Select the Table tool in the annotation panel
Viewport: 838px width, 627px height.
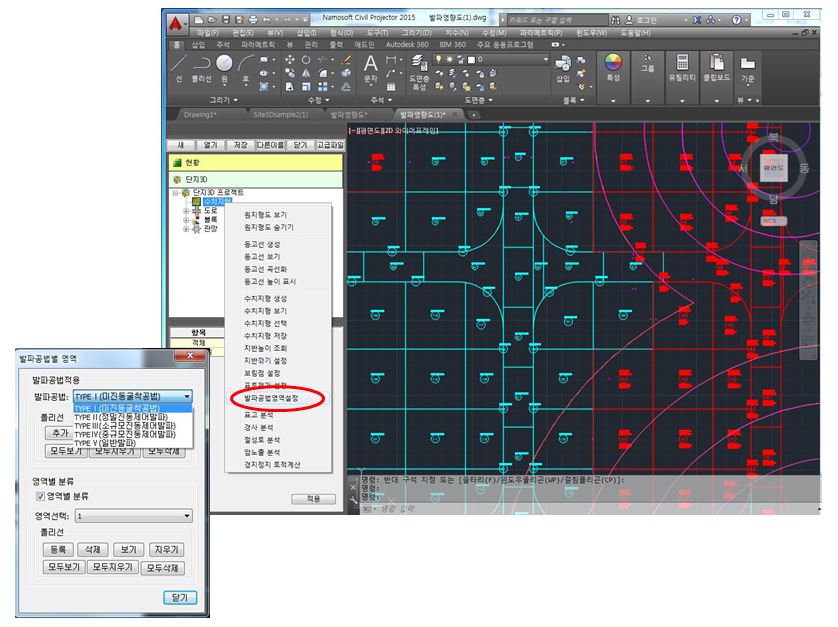(x=391, y=87)
